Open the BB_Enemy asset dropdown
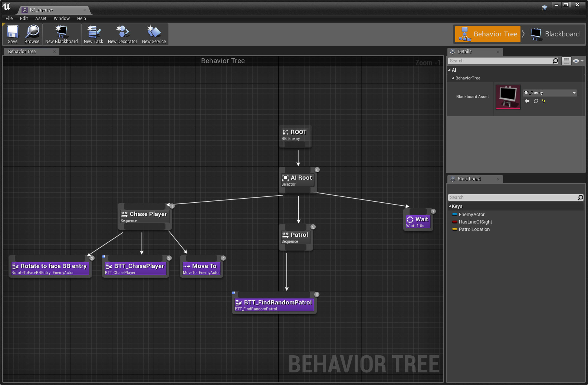The image size is (588, 385). [x=550, y=93]
